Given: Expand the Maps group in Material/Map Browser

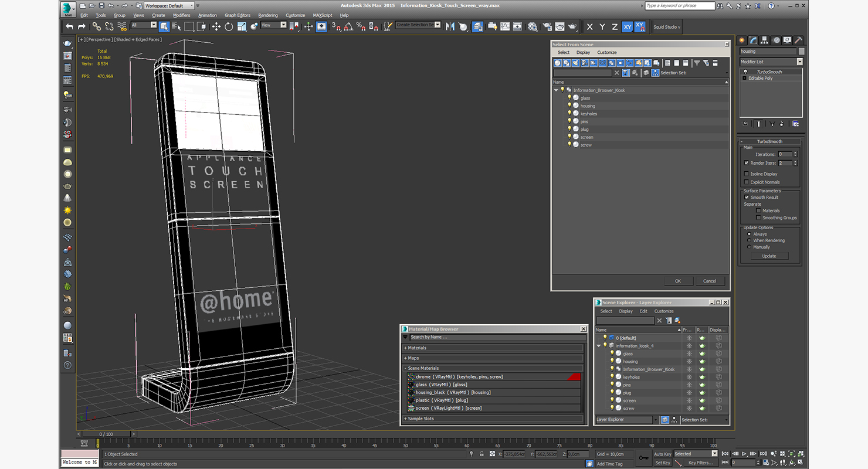Looking at the screenshot, I should click(x=493, y=358).
